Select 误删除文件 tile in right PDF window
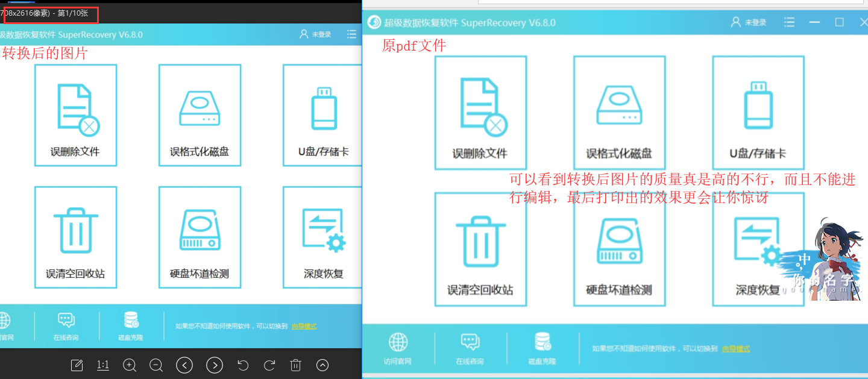 coord(480,113)
